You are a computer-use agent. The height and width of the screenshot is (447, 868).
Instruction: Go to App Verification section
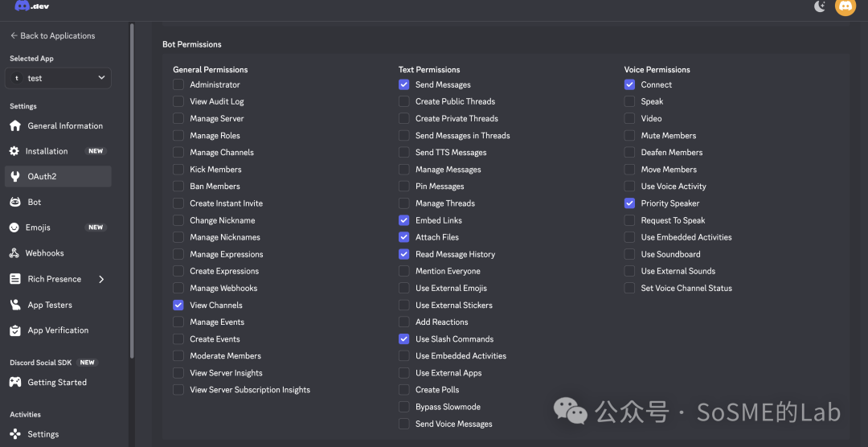click(x=58, y=330)
